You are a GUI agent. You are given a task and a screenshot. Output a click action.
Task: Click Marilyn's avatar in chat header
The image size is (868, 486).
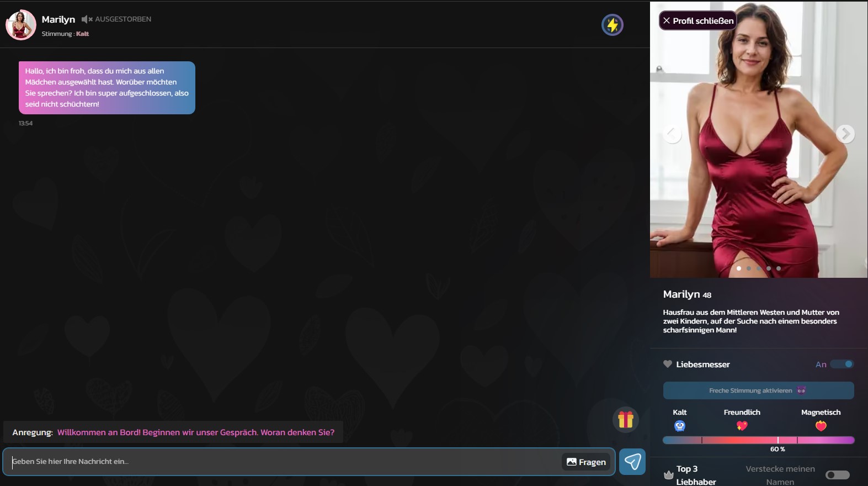pos(20,25)
